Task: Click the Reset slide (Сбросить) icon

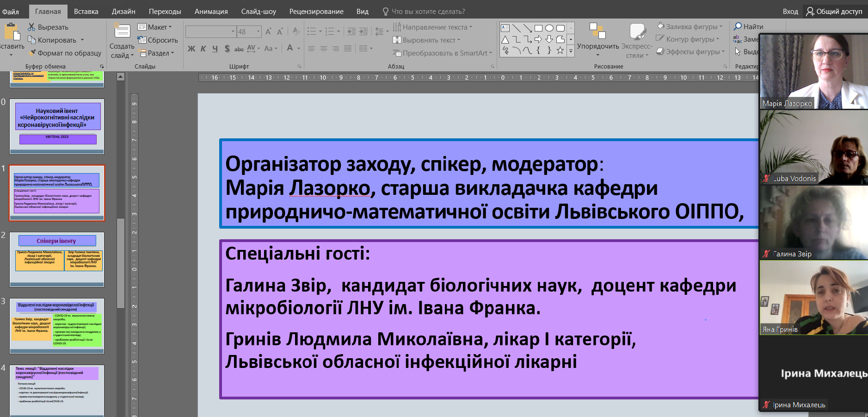Action: tap(142, 40)
